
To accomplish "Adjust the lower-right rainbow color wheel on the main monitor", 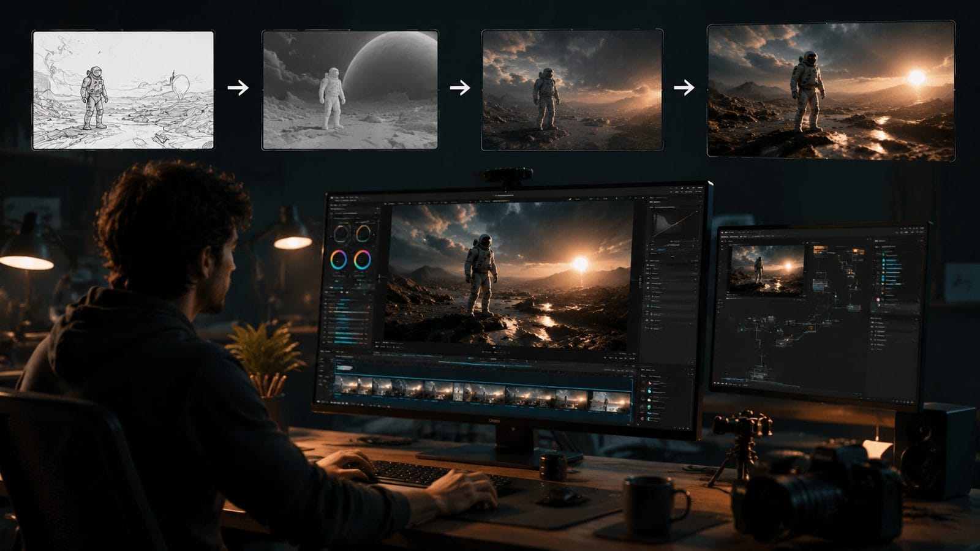I will [x=363, y=260].
